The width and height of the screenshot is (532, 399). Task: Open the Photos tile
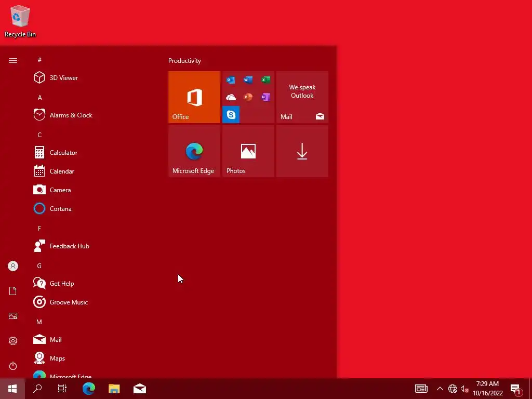(248, 151)
